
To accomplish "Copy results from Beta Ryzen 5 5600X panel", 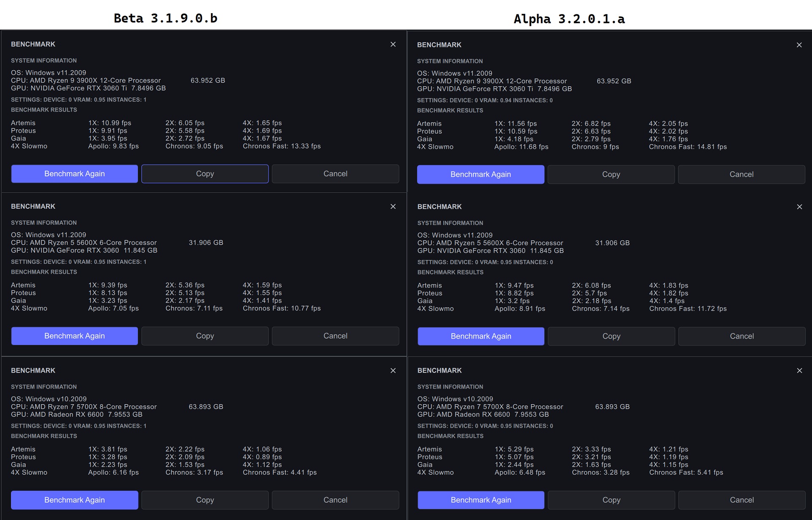I will 205,336.
